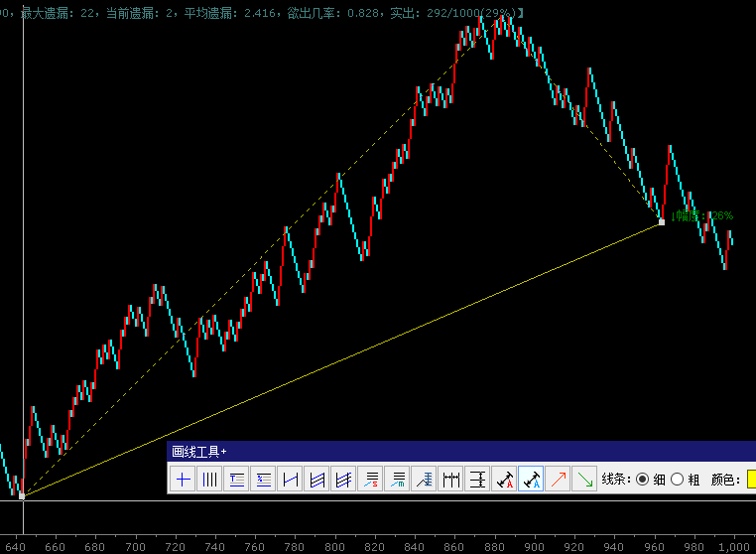Select the three diagonal channel lines tool
The height and width of the screenshot is (554, 756).
pos(343,480)
